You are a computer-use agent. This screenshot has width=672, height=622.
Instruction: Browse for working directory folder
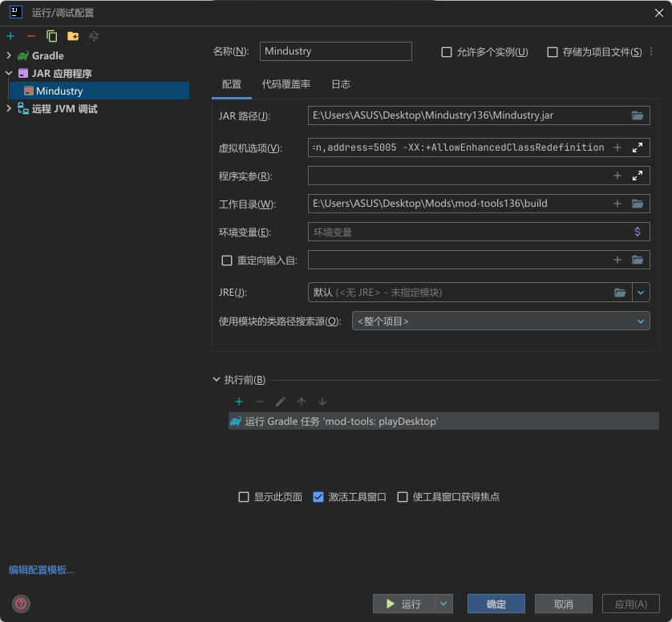[x=638, y=204]
